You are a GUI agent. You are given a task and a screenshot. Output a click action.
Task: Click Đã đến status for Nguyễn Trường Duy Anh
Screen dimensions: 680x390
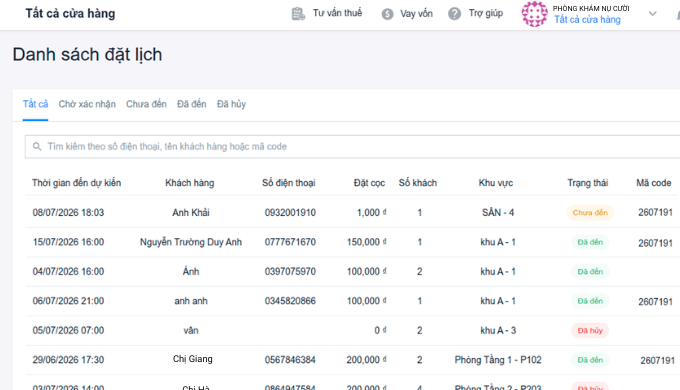click(x=590, y=242)
